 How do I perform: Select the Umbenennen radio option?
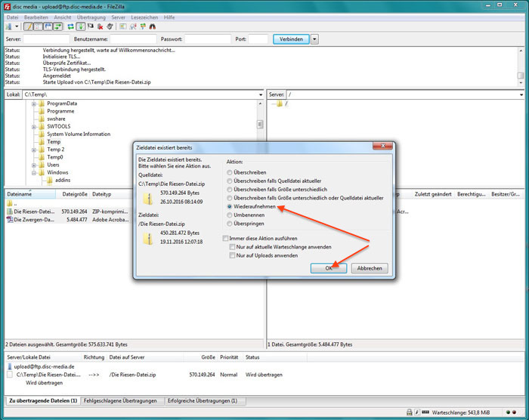click(x=246, y=215)
